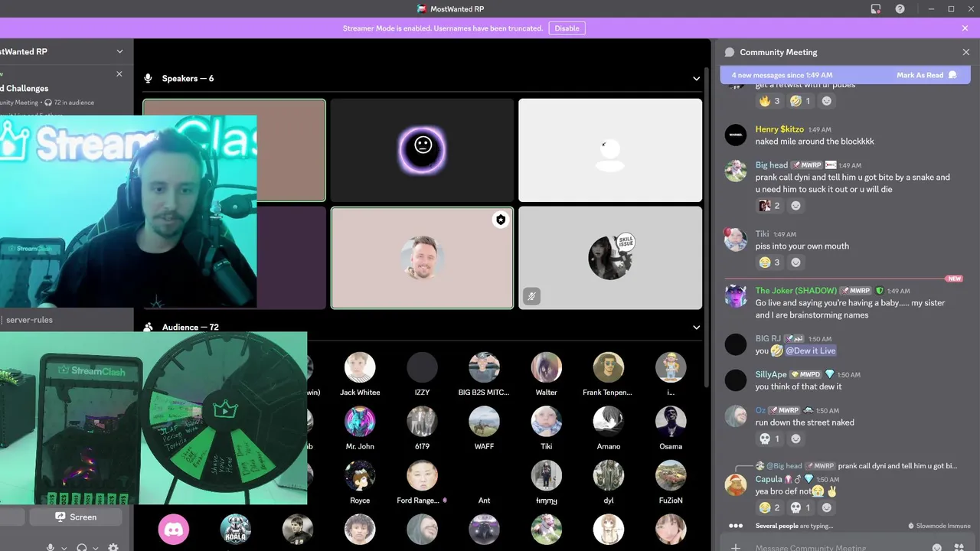Toggle crying-laugh reaction on Capula's message
Viewport: 980px width, 551px height.
point(769,508)
